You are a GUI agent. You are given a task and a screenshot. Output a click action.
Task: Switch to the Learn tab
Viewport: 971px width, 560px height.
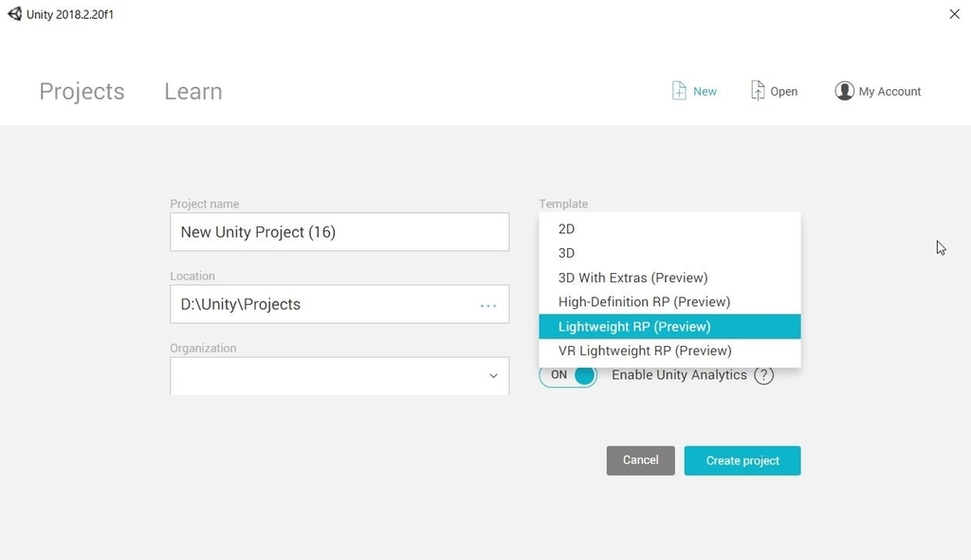point(193,92)
